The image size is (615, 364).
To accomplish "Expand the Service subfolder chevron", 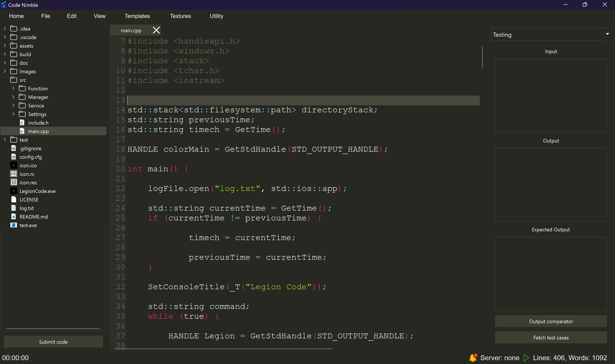I will click(x=13, y=106).
